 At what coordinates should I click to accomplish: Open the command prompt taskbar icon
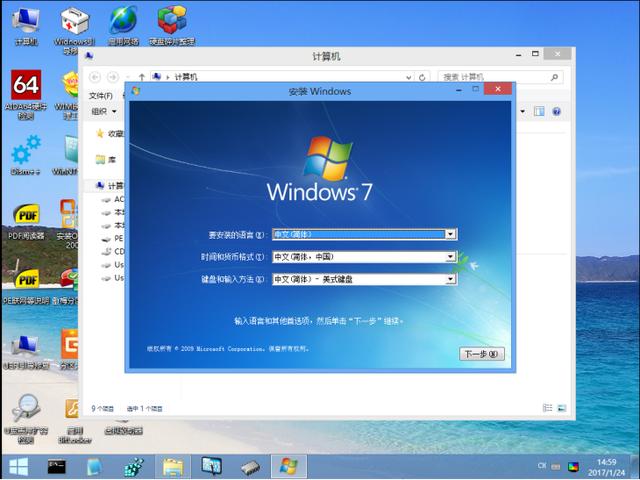(56, 467)
